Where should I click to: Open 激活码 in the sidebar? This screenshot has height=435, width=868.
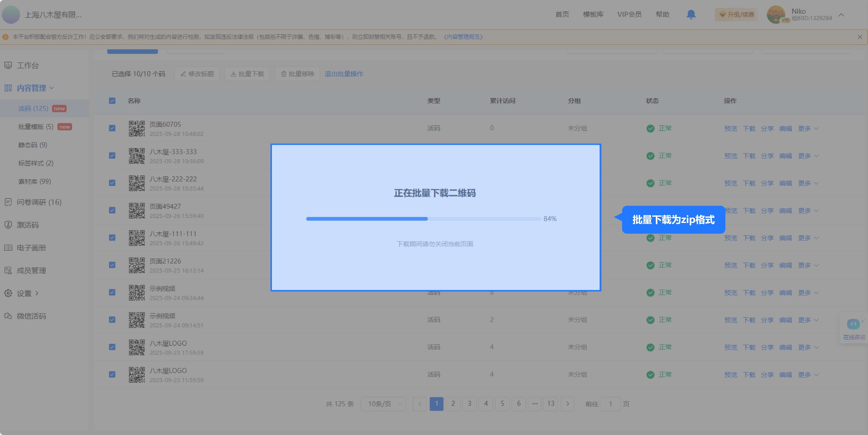click(x=28, y=225)
